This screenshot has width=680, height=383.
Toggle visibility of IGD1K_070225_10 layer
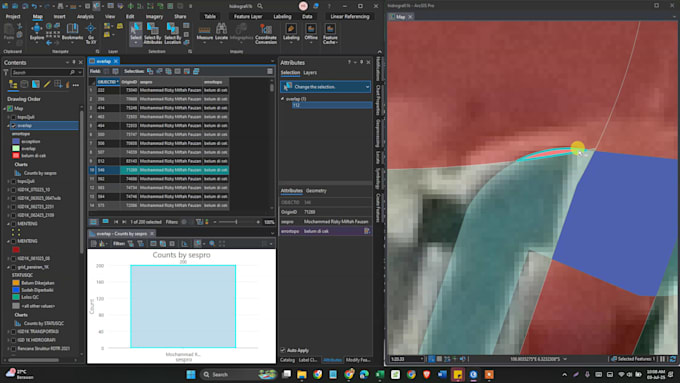pos(13,190)
